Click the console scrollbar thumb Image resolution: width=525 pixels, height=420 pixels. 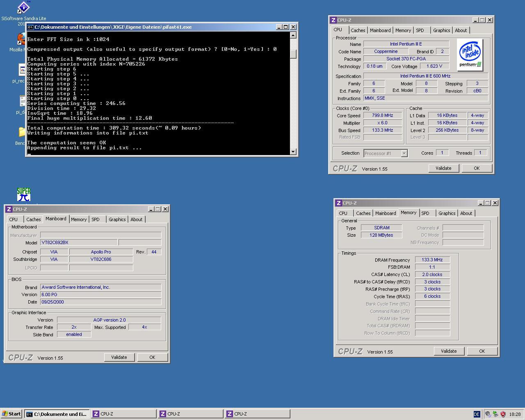pyautogui.click(x=293, y=54)
